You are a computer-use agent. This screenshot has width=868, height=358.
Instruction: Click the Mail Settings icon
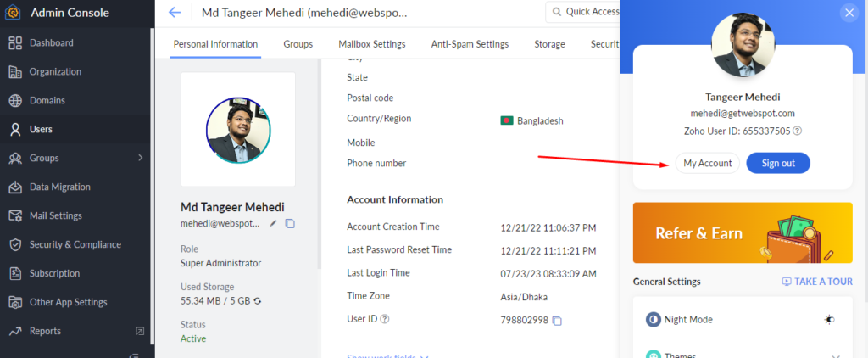(15, 215)
